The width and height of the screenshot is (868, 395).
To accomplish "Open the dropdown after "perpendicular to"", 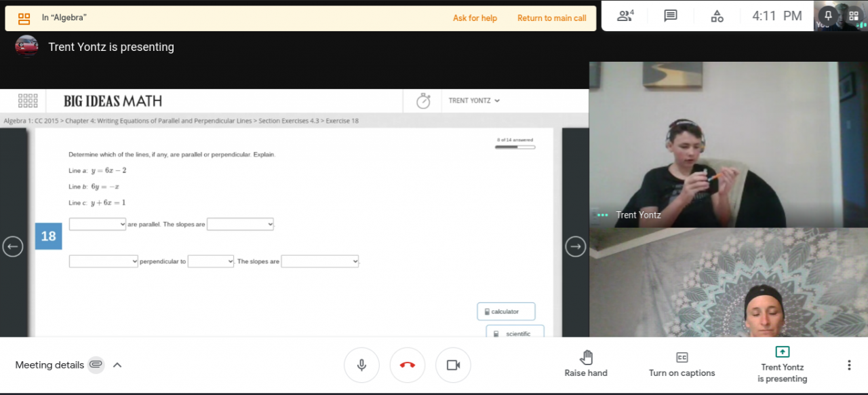I will click(211, 261).
